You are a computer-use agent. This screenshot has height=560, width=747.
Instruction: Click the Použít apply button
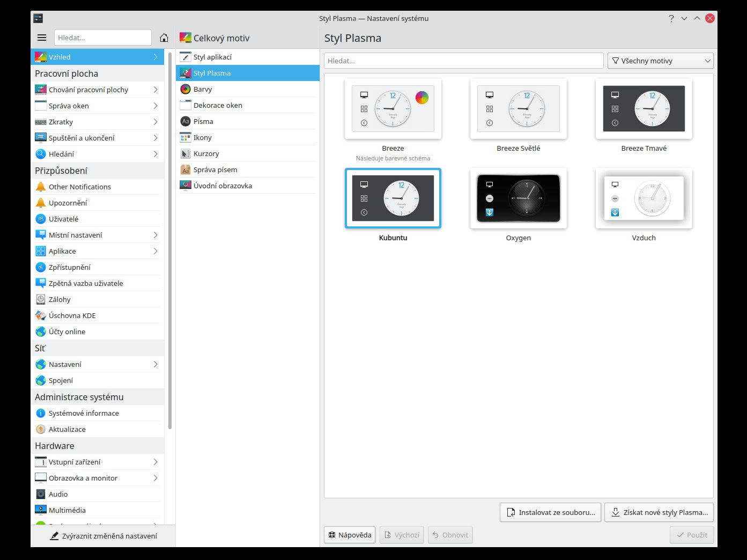click(x=692, y=535)
